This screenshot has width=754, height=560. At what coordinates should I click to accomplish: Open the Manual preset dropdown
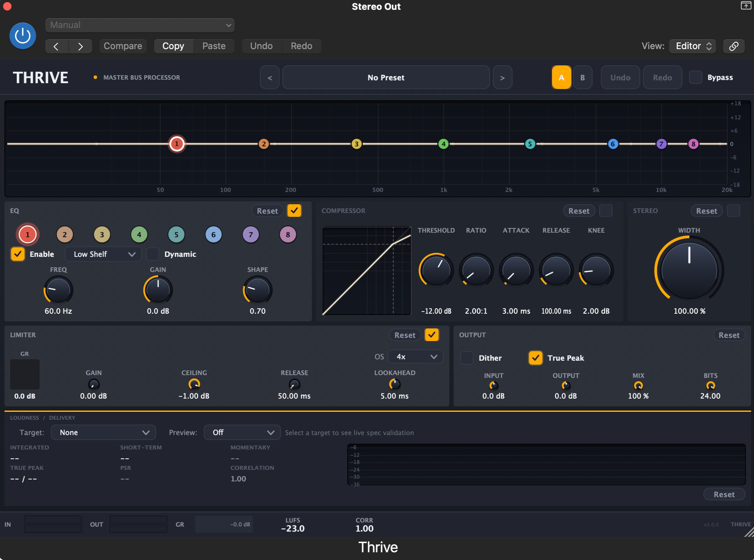pos(140,25)
